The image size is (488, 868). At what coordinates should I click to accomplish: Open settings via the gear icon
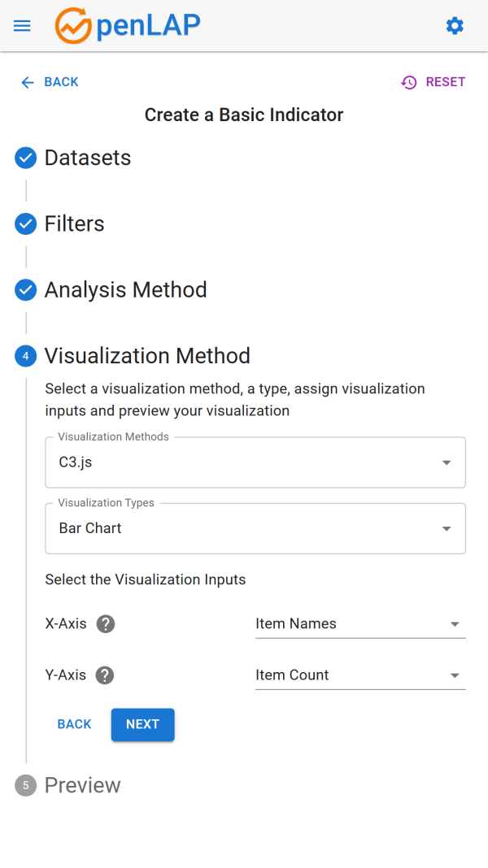click(455, 26)
